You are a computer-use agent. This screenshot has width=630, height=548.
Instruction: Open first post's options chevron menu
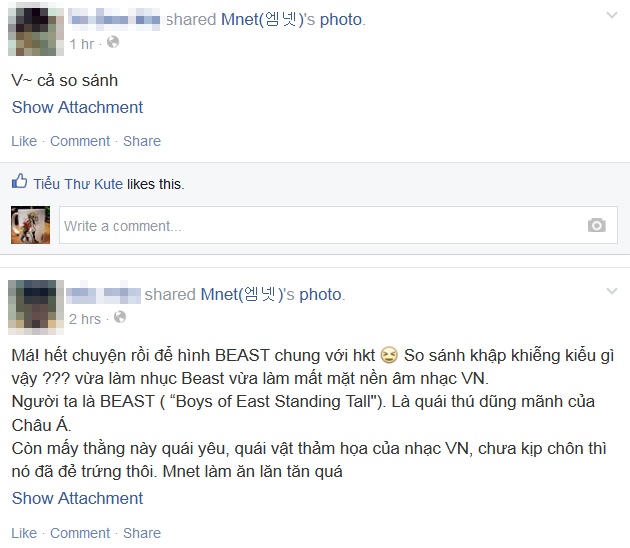point(612,16)
